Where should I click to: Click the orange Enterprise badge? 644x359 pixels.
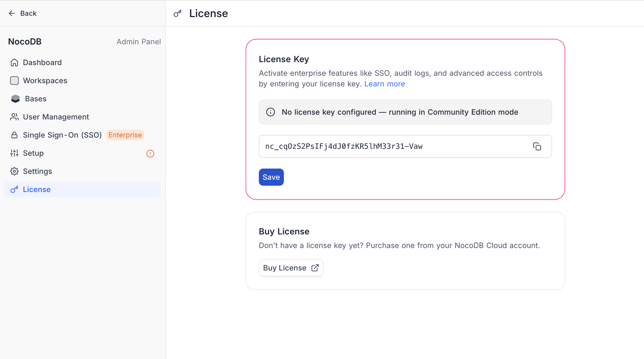(x=125, y=135)
